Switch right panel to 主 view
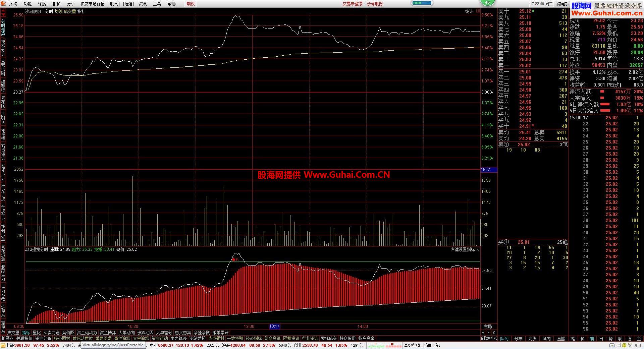Screen dimensions: 644x349 pyautogui.click(x=639, y=339)
